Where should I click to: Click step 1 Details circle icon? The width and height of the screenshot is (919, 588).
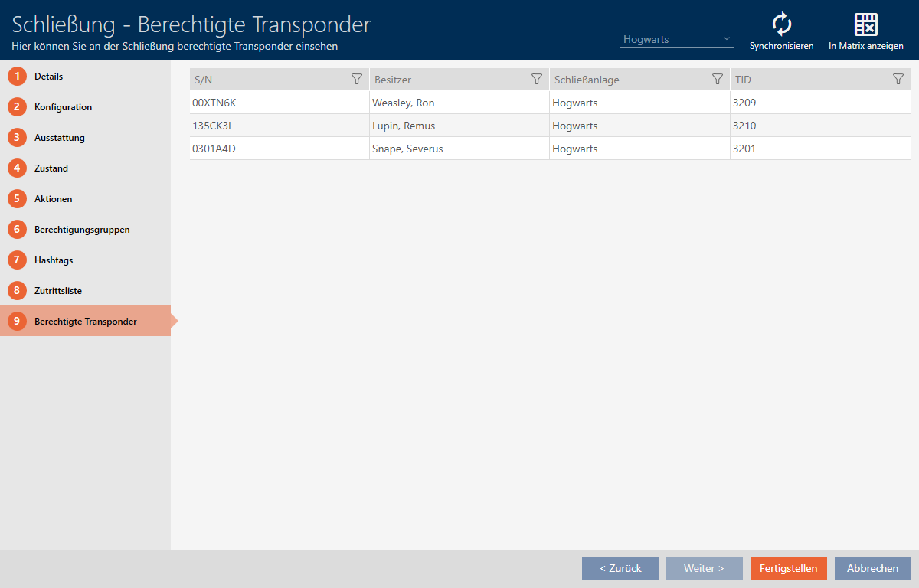[x=17, y=77]
